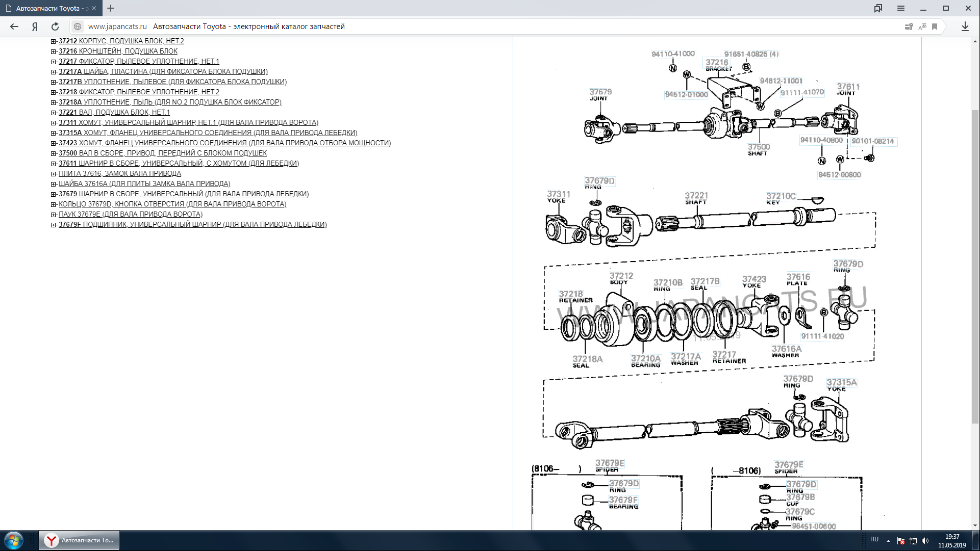Click the scrollbar down arrow
The width and height of the screenshot is (980, 551).
pos(975,526)
